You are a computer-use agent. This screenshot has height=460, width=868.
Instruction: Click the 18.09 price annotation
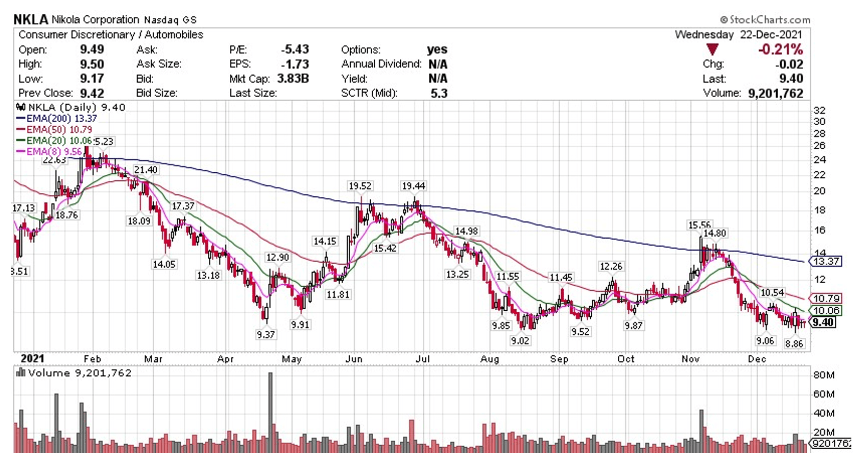(x=139, y=221)
